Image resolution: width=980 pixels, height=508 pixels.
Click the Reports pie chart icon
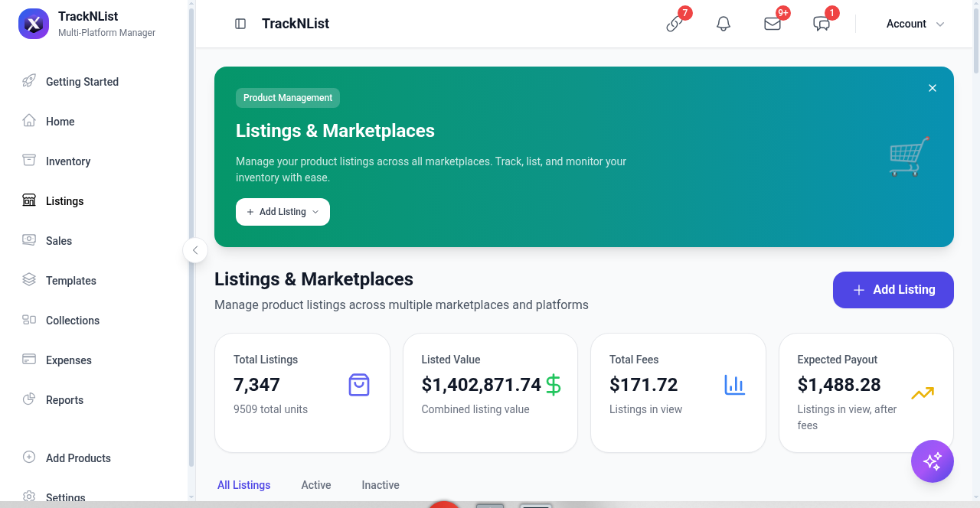[x=29, y=399]
